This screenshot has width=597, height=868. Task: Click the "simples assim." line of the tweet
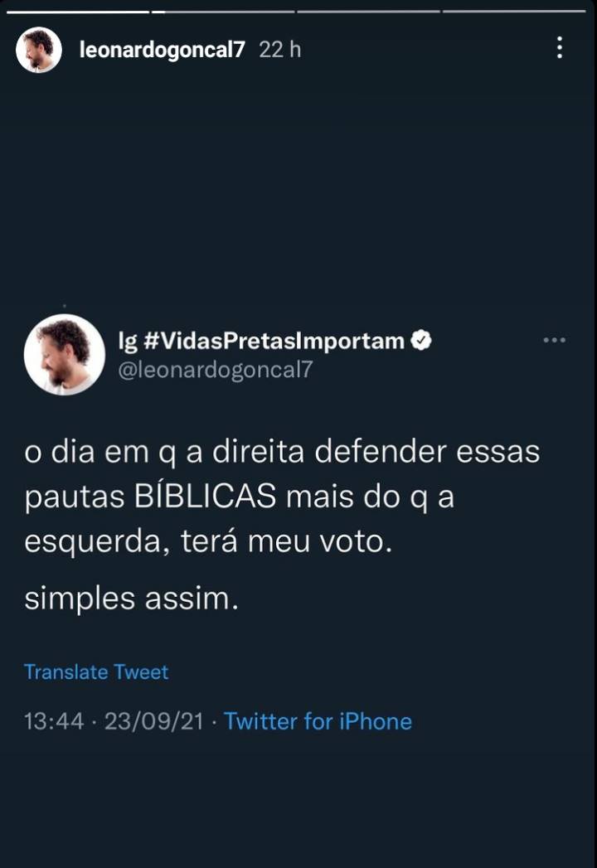[x=131, y=598]
